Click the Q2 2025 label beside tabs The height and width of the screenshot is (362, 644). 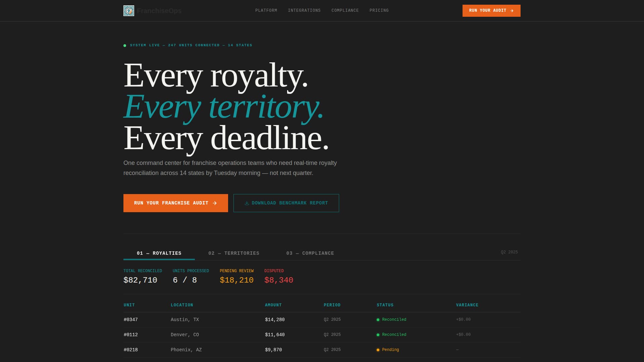[509, 252]
